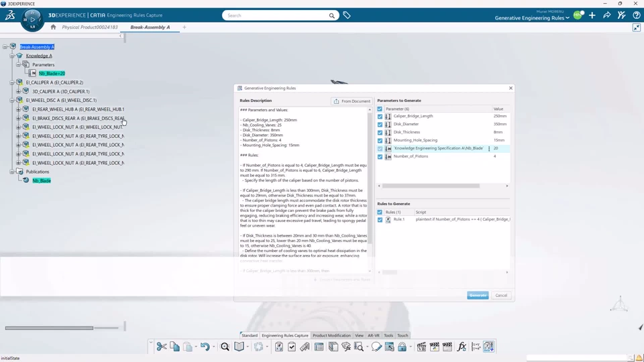Click the 3DEXPERIENCE compass play button
Image resolution: width=644 pixels, height=362 pixels.
coord(32,19)
